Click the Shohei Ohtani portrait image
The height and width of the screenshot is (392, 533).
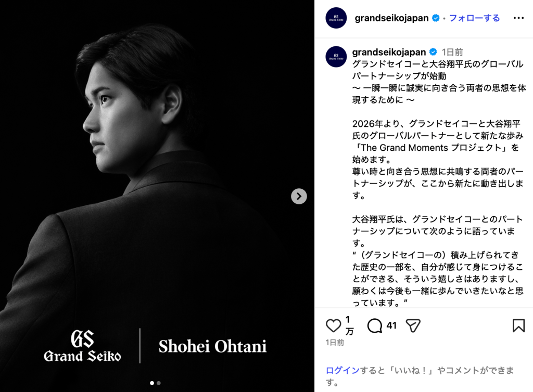tap(157, 196)
